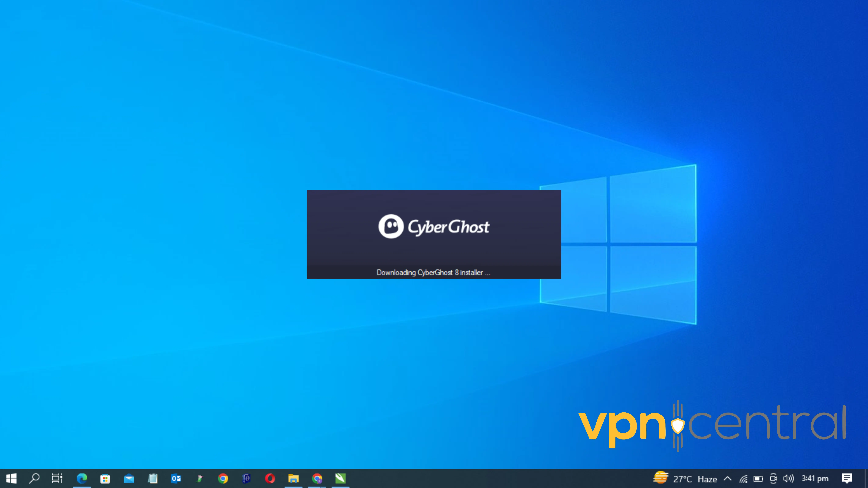Launch Microsoft Edge from the taskbar
Screen dimensions: 868x488
82,478
